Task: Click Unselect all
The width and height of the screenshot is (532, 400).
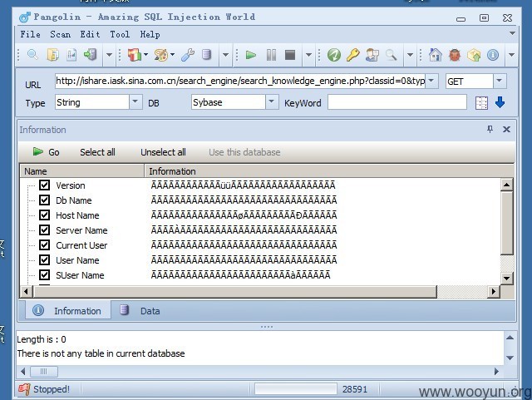Action: point(163,152)
